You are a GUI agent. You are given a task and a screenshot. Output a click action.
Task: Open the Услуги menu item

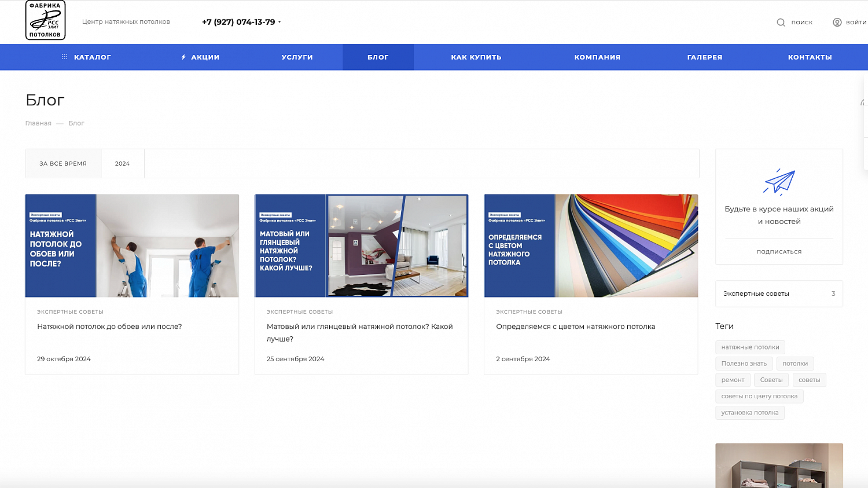(297, 57)
